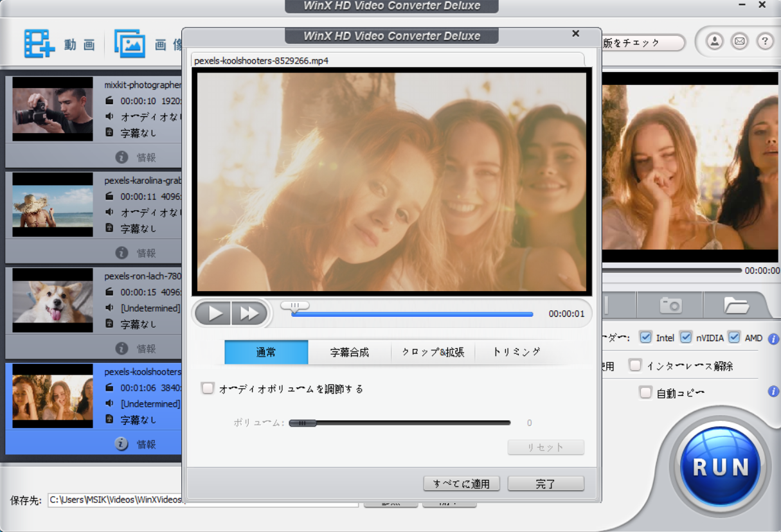The image size is (781, 532).
Task: Click the 00:00:01 time display in dialog
Action: click(x=566, y=314)
